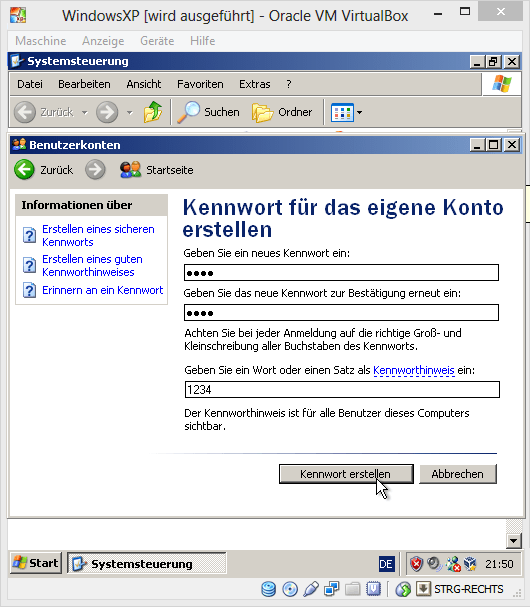The image size is (530, 607).
Task: Open the Extras menu
Action: [254, 84]
